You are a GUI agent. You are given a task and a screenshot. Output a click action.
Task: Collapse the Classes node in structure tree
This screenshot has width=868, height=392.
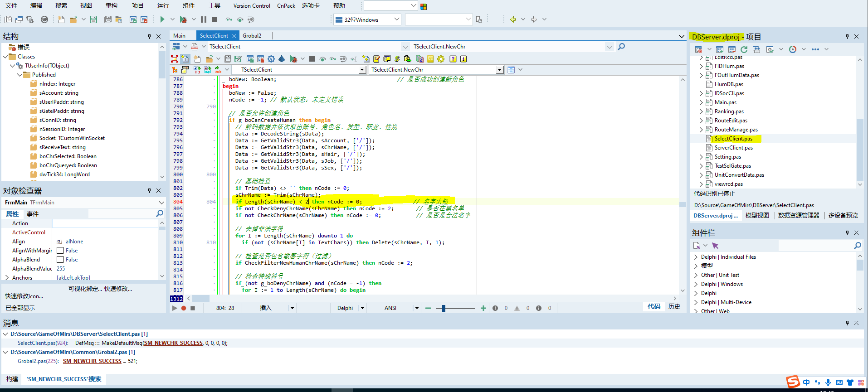point(5,57)
